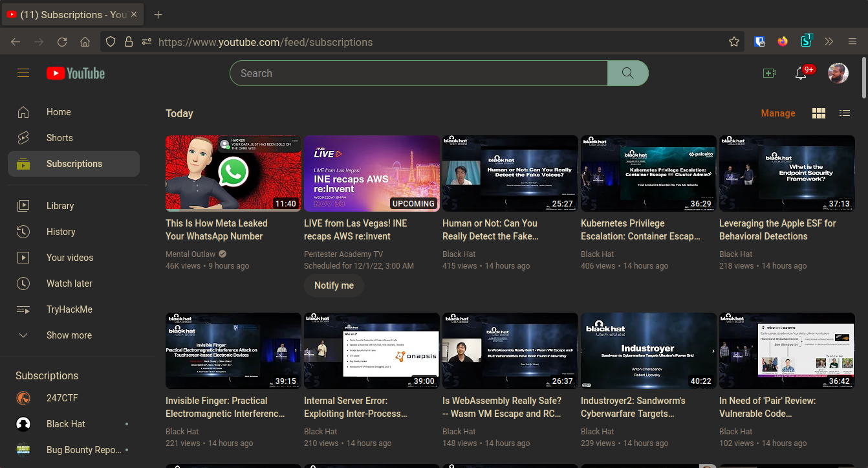Select Watch later in the sidebar
Image resolution: width=868 pixels, height=468 pixels.
tap(74, 284)
